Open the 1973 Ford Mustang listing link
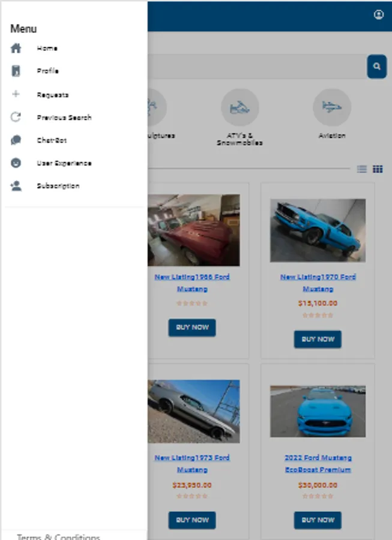The width and height of the screenshot is (392, 540). point(192,464)
